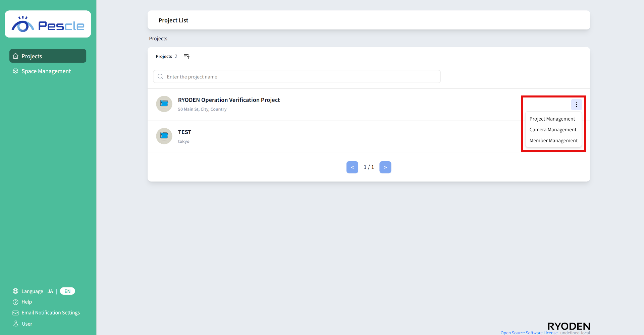Image resolution: width=644 pixels, height=335 pixels.
Task: Open Space Management via the gear icon
Action: [15, 71]
